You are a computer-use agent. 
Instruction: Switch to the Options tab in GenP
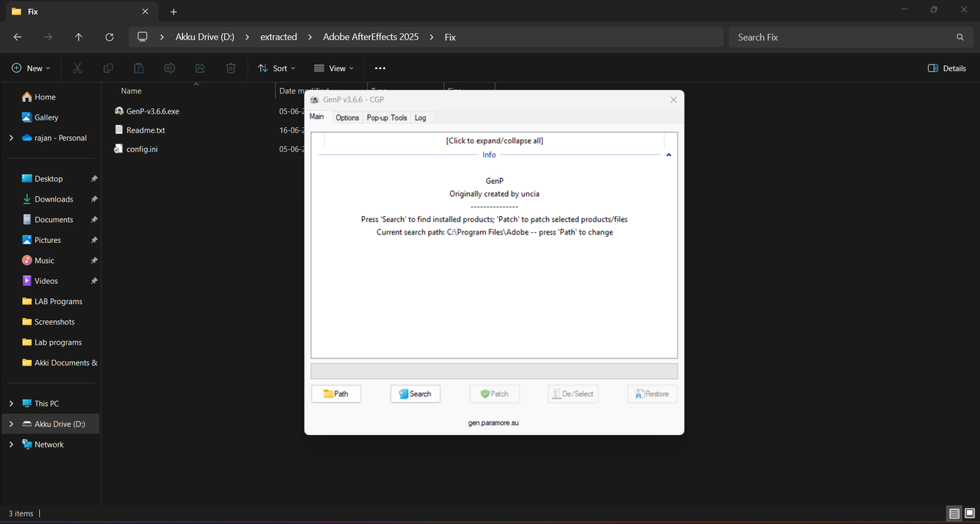(347, 117)
